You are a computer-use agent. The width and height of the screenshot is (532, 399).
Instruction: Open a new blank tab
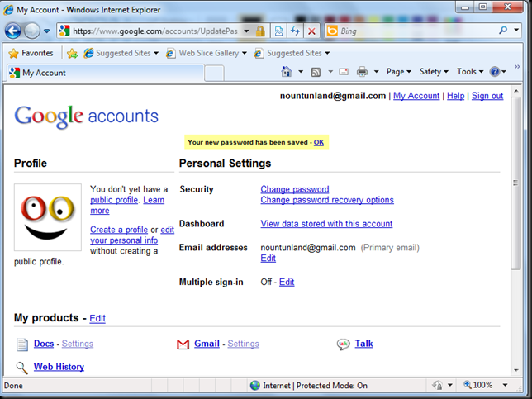point(214,74)
